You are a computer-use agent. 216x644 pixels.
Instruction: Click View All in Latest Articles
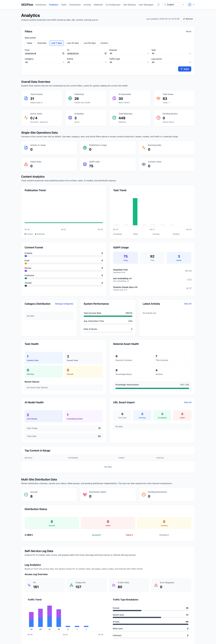coord(188,304)
